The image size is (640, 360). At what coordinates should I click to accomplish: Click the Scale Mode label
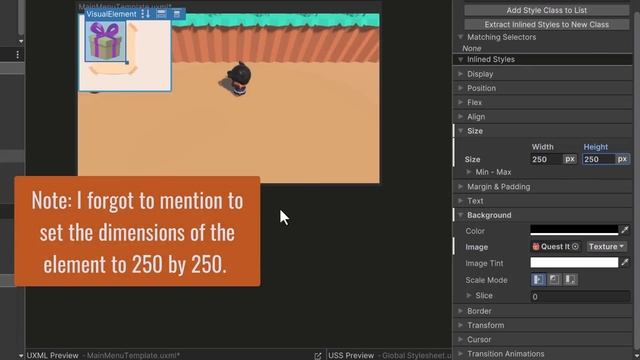click(486, 280)
